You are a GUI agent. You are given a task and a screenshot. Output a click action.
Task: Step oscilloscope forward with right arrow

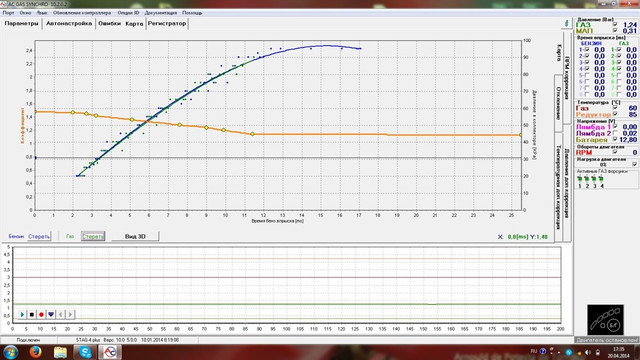tap(70, 314)
